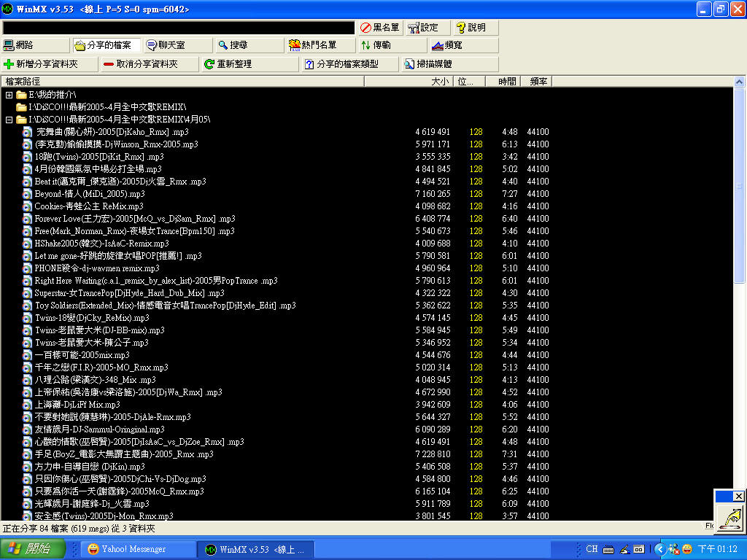This screenshot has width=747, height=560.
Task: Click mp3 icon for Forever Love(王力宏)
Action: pos(28,219)
